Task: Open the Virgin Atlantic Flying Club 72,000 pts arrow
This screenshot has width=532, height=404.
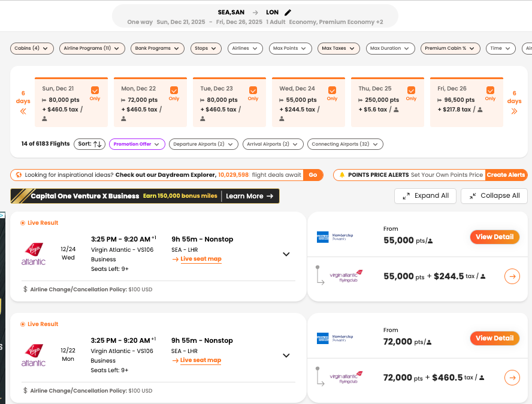Action: pyautogui.click(x=512, y=378)
